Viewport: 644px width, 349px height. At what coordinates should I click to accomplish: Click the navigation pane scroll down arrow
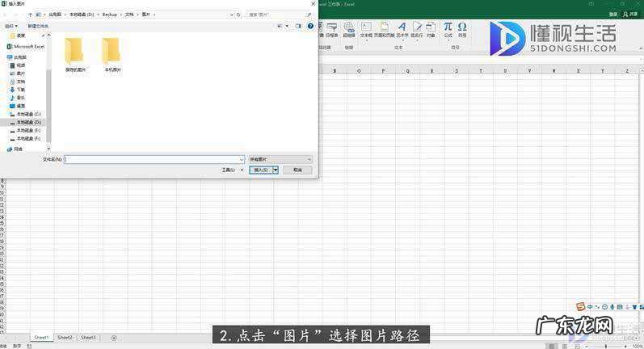point(48,149)
